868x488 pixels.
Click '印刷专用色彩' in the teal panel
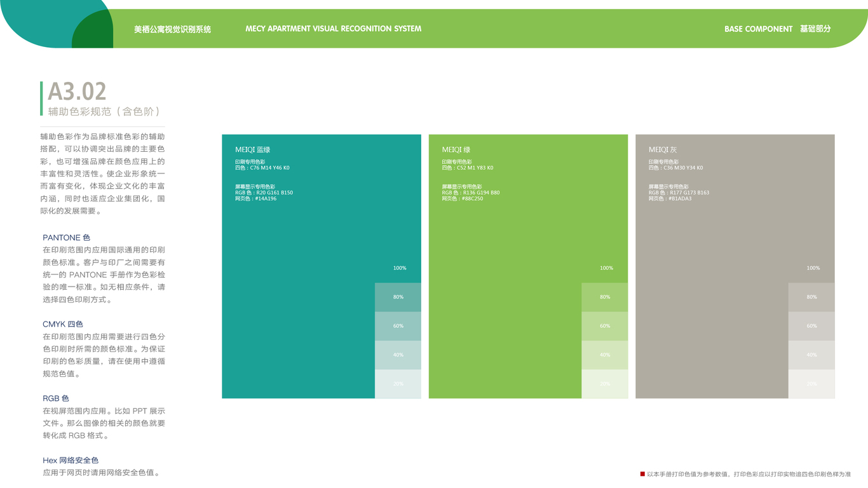click(250, 162)
